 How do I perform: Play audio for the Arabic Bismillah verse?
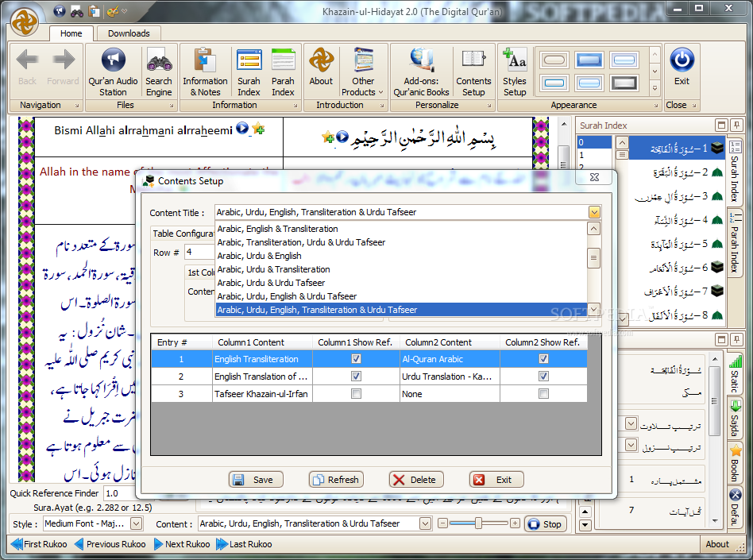tap(342, 137)
